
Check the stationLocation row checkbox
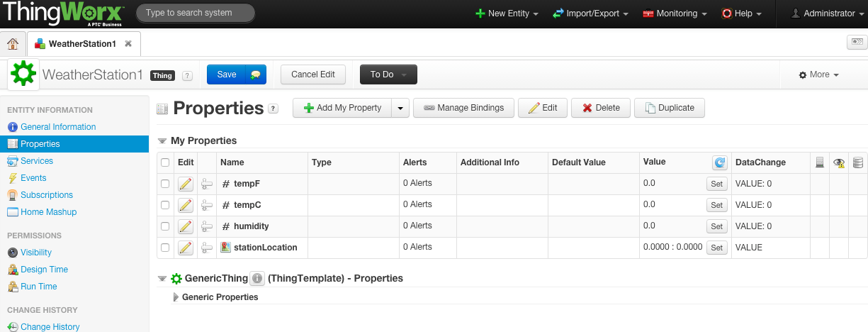coord(165,248)
